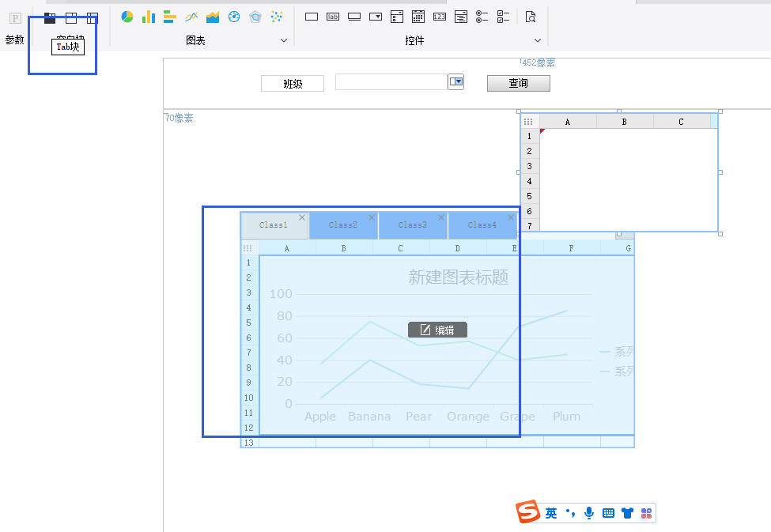This screenshot has height=532, width=771.
Task: Insert an area chart
Action: coord(213,17)
